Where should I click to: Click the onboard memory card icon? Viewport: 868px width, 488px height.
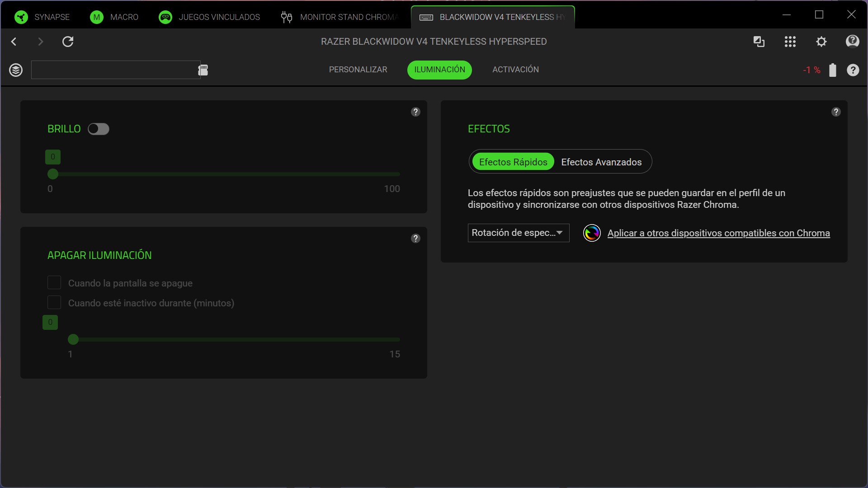203,70
